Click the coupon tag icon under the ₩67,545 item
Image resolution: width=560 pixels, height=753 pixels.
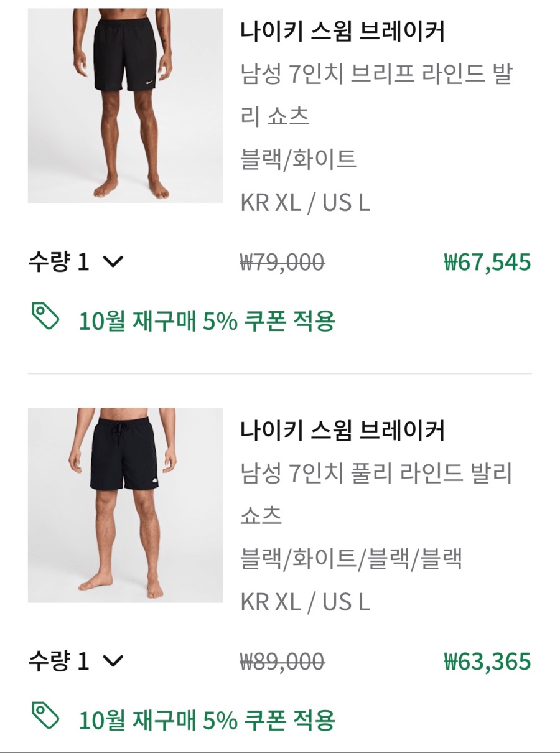(x=45, y=317)
